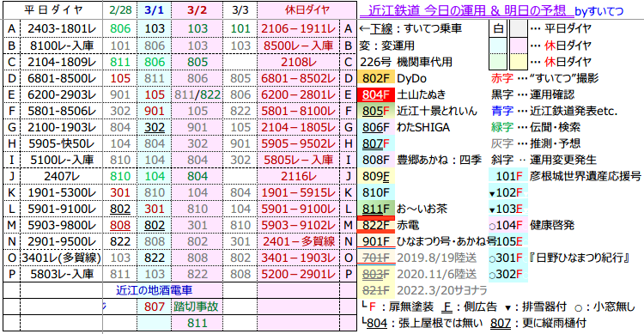Open the 近江鉄道 今日の運用 & 明日の予想 title link

point(466,10)
